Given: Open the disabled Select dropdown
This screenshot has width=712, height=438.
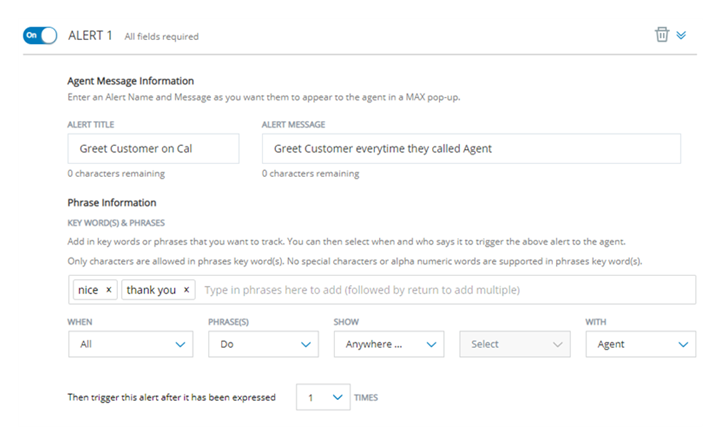Looking at the screenshot, I should pyautogui.click(x=515, y=344).
